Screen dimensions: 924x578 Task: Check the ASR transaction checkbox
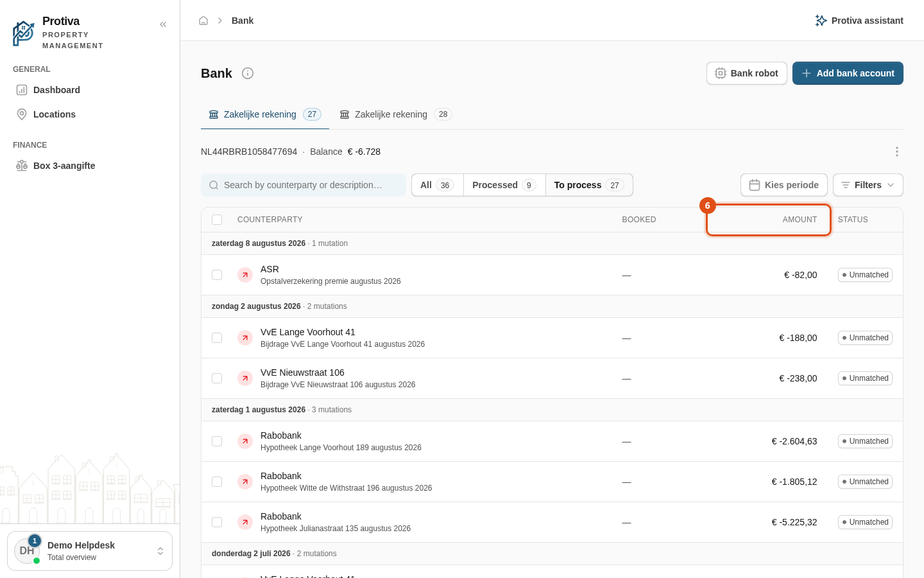point(217,275)
